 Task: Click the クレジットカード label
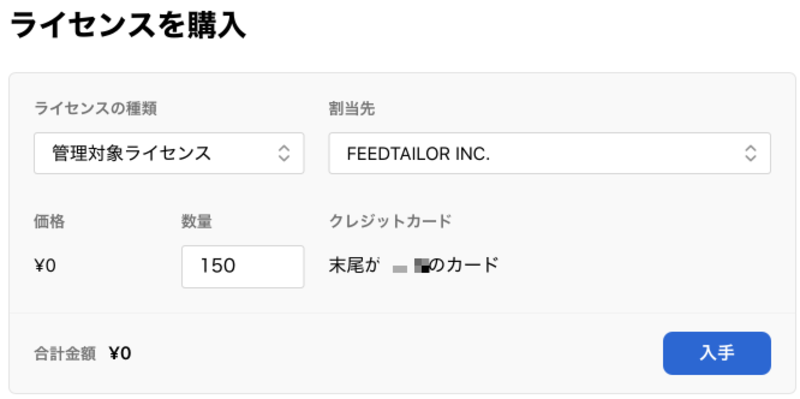coord(390,221)
